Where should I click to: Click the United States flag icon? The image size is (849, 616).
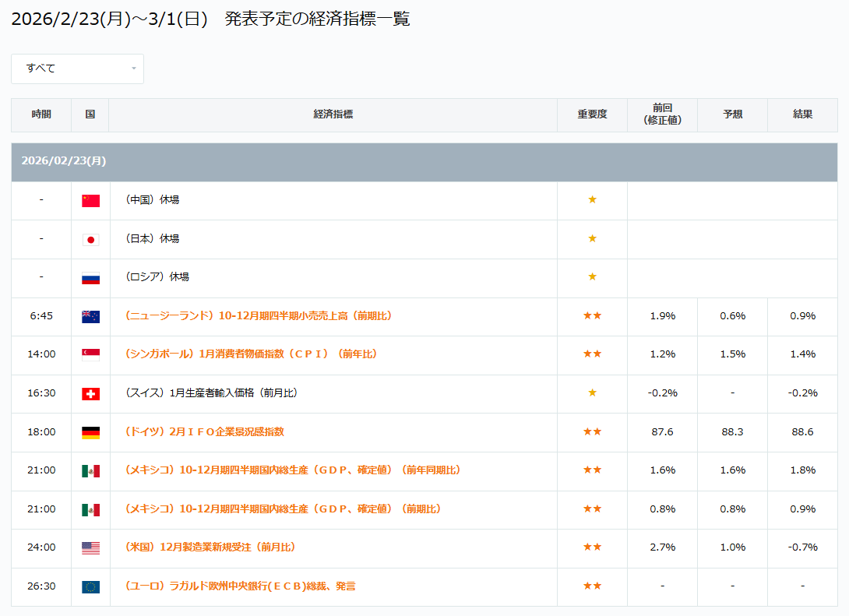[x=90, y=547]
